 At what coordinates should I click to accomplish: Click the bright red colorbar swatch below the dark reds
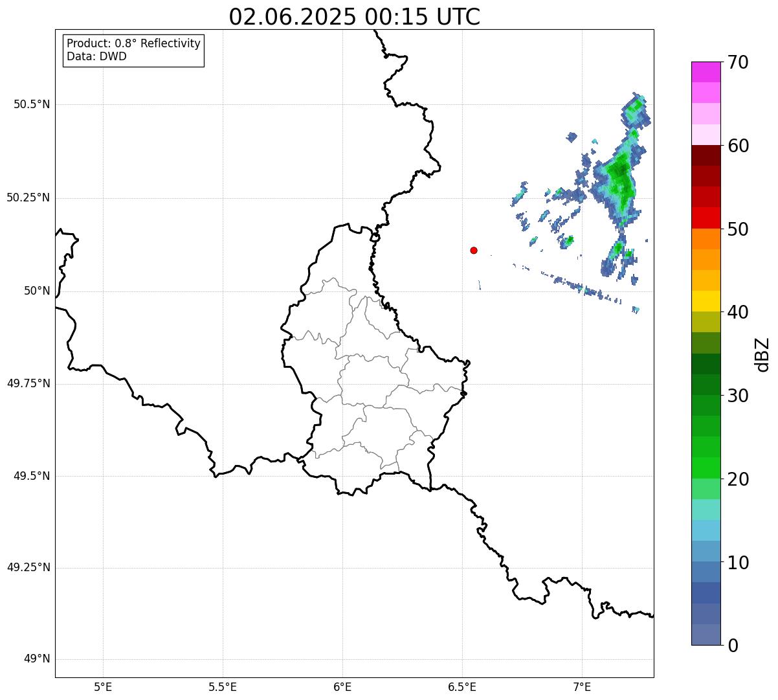click(x=706, y=218)
